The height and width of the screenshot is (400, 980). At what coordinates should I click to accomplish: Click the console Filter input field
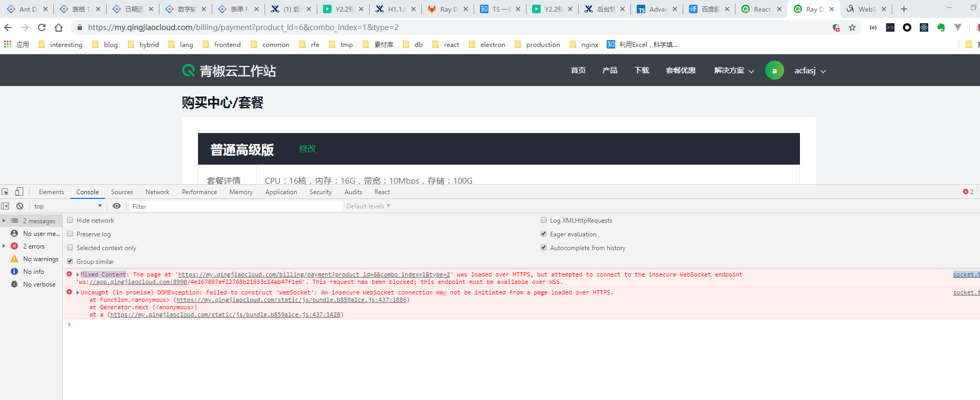pos(236,206)
